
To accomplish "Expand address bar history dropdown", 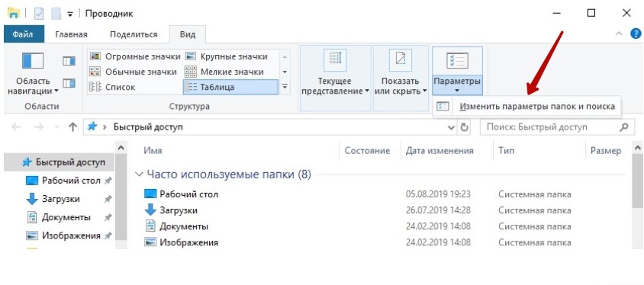I will click(451, 127).
